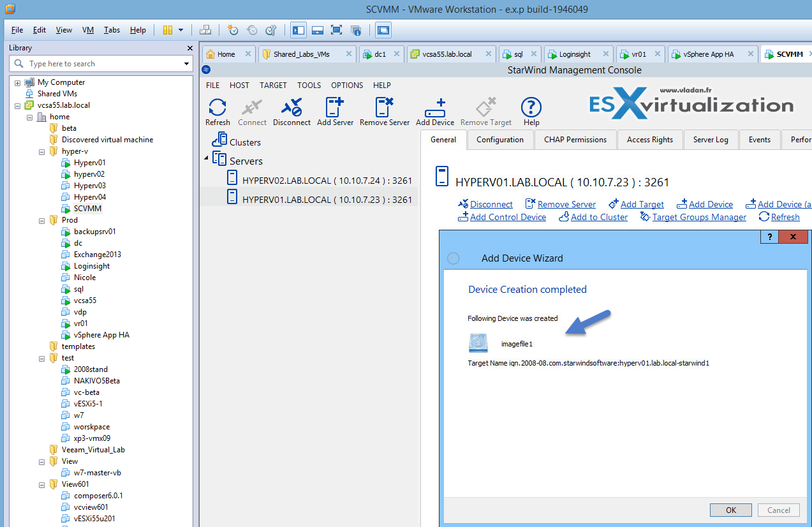The image size is (812, 527).
Task: Select Shared VMs in the library
Action: [x=57, y=94]
